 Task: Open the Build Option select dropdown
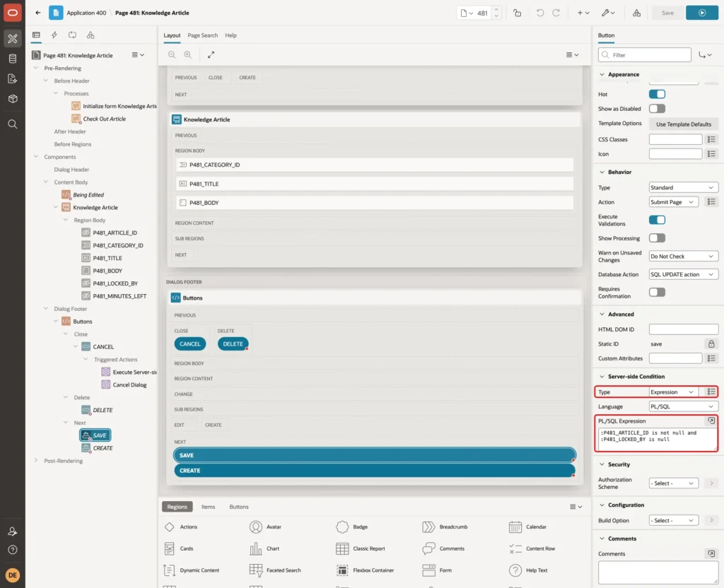pyautogui.click(x=674, y=520)
